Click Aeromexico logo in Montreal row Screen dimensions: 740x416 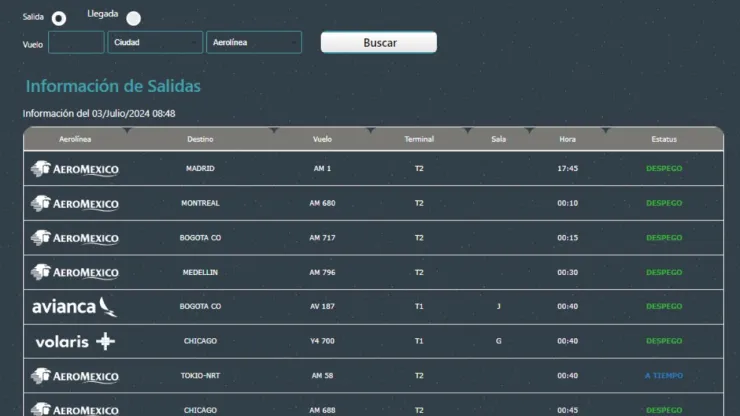pyautogui.click(x=75, y=203)
